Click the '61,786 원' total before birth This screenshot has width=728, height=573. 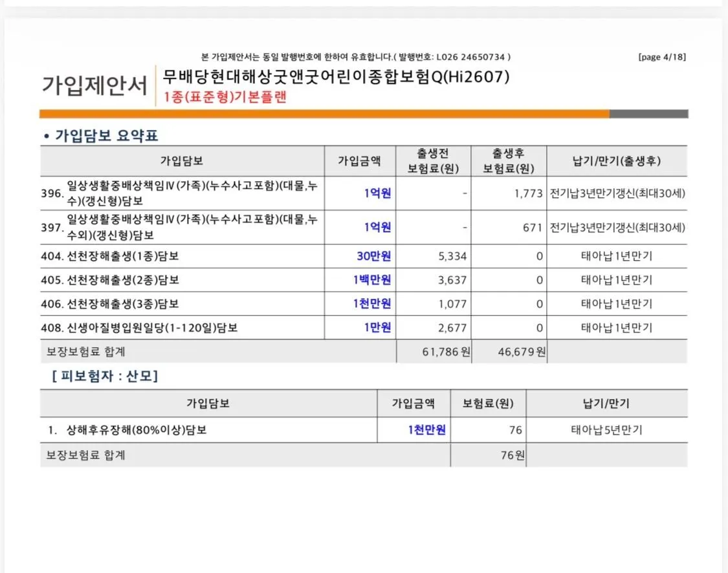point(446,352)
